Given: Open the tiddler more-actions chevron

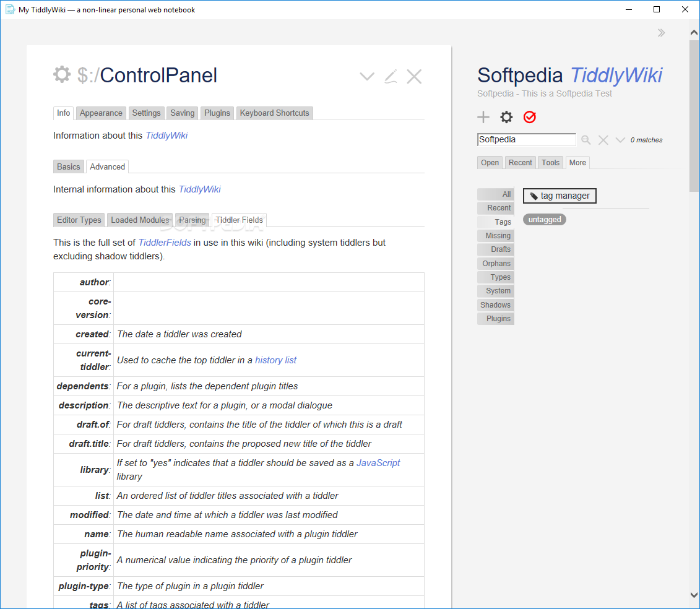Looking at the screenshot, I should 367,76.
